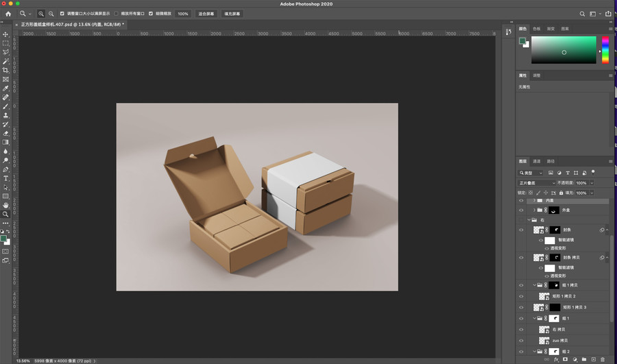Open the layer opacity dropdown

coord(592,183)
